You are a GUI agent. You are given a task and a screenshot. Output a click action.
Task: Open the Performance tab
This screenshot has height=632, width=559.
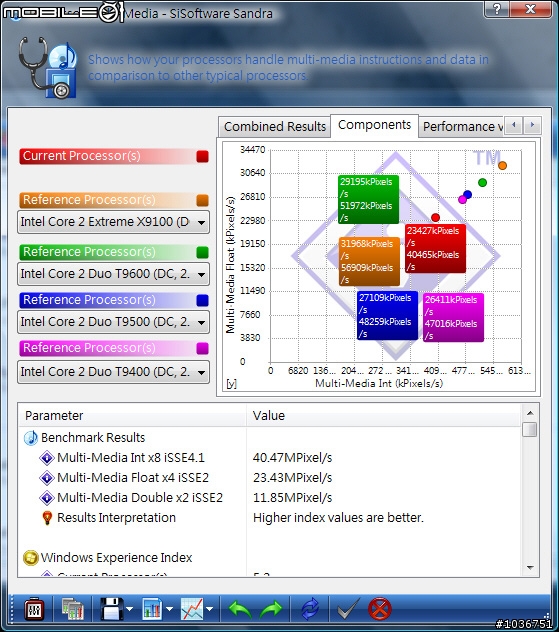point(461,127)
